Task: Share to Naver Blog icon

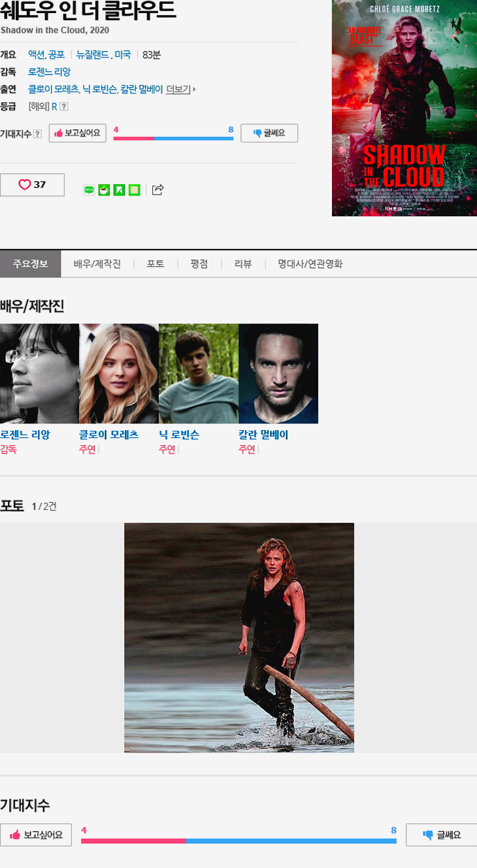Action: click(x=89, y=190)
